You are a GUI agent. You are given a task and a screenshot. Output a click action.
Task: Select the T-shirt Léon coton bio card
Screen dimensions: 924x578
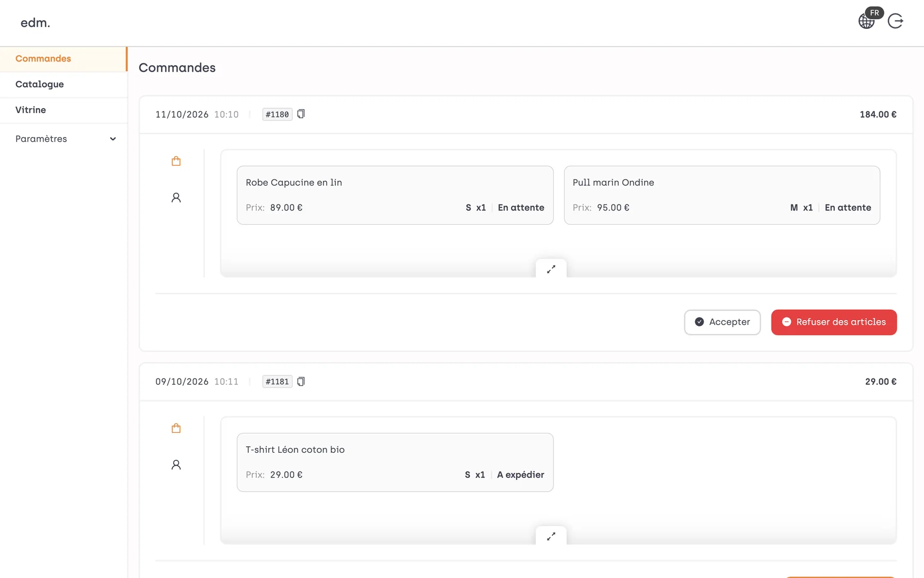395,462
